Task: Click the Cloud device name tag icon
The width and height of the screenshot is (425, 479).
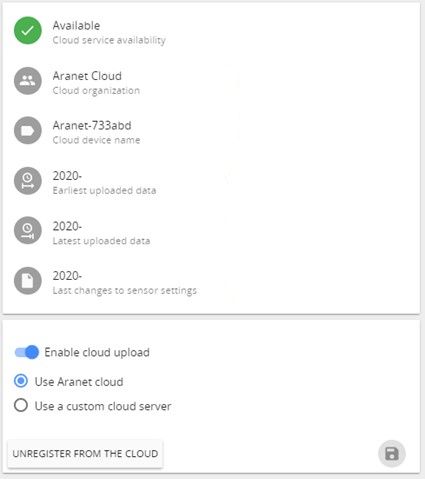Action: 28,130
